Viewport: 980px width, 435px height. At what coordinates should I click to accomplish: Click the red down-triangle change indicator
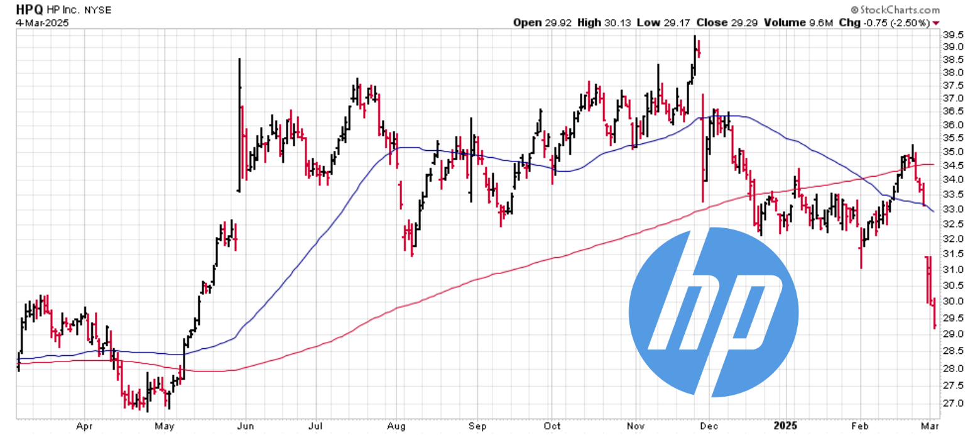click(x=937, y=23)
